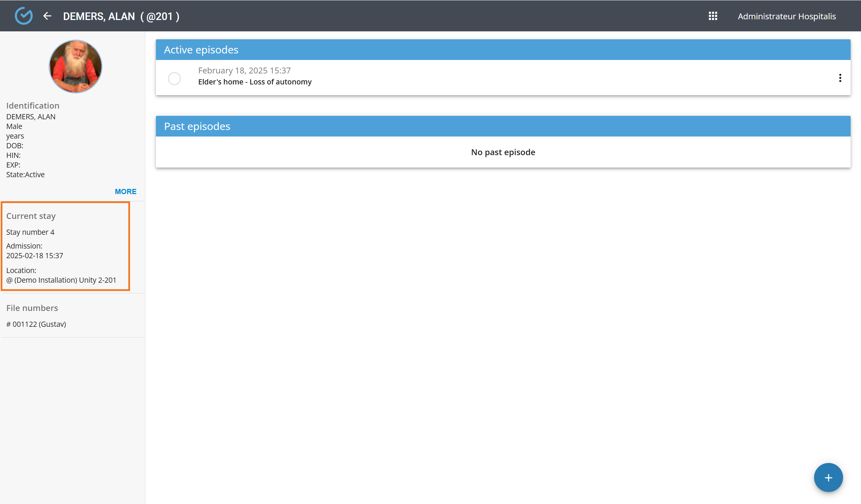Click the blue plus add button
861x504 pixels.
(x=828, y=477)
